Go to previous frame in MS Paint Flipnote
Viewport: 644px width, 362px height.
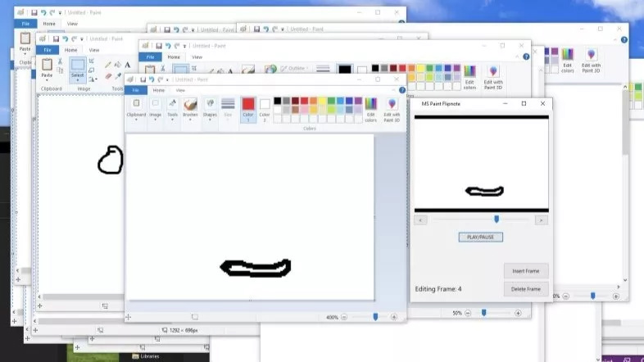coord(420,220)
